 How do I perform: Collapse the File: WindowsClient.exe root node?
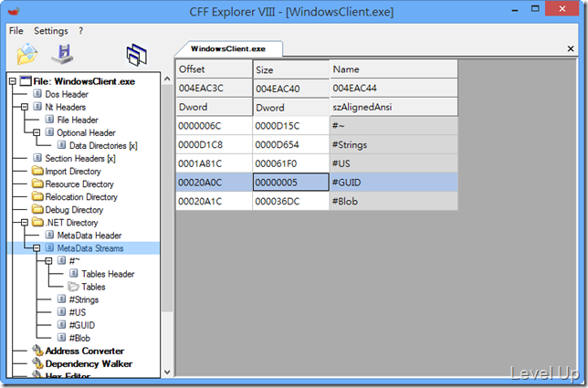pyautogui.click(x=13, y=81)
